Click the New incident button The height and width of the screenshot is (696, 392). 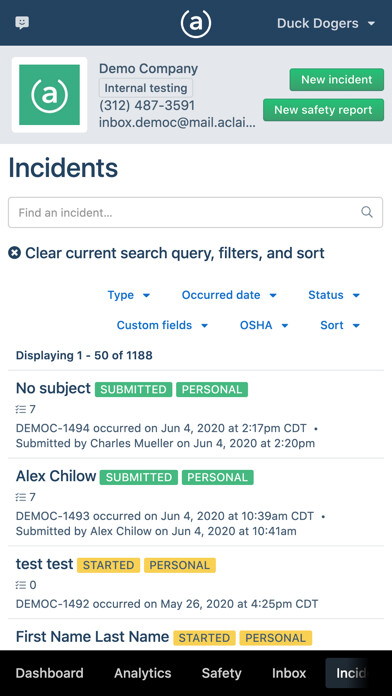(337, 80)
